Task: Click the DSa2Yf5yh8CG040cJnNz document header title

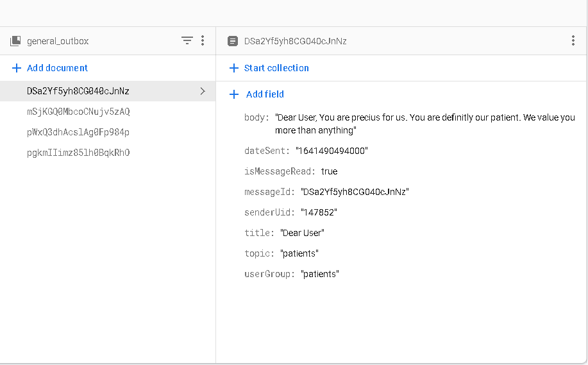Action: 295,41
